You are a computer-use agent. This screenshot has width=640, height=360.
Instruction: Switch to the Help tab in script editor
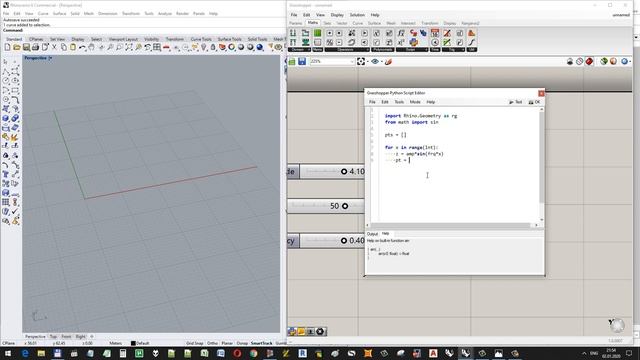pos(385,234)
